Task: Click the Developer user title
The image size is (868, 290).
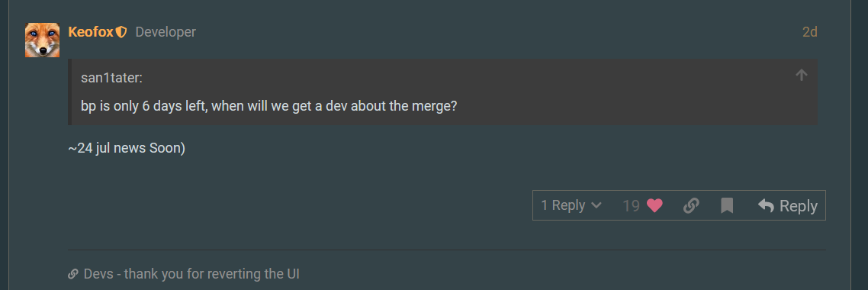Action: [x=166, y=32]
